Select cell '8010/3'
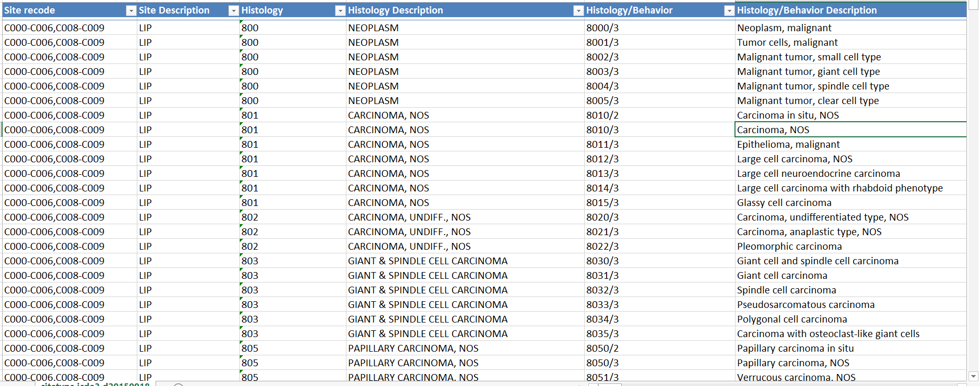980x386 pixels. point(660,130)
